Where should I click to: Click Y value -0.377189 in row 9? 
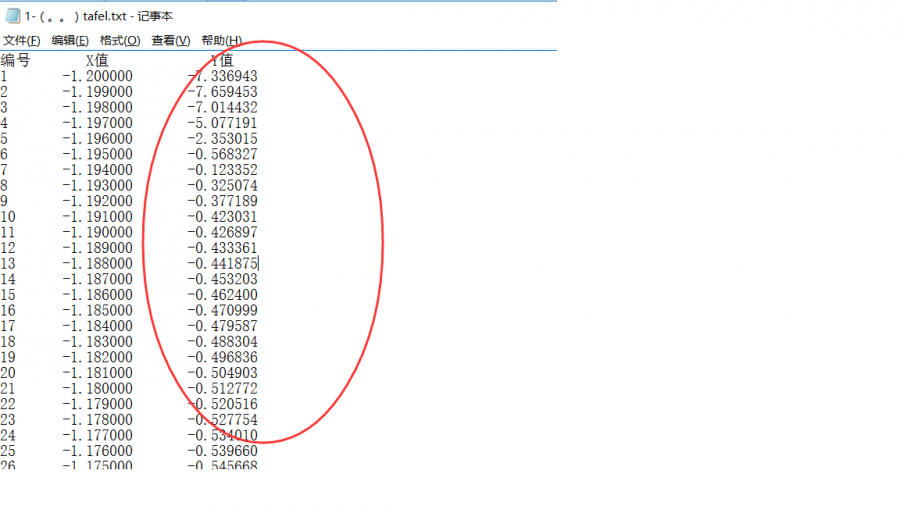223,201
